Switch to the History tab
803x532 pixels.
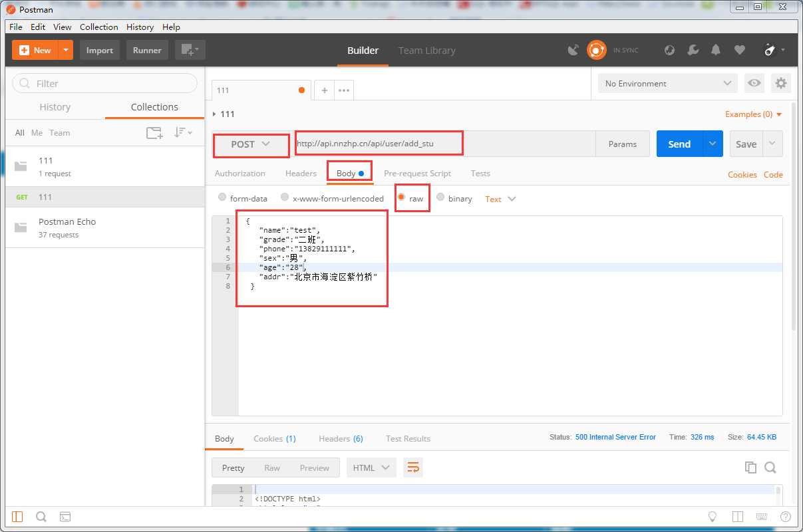click(x=55, y=107)
